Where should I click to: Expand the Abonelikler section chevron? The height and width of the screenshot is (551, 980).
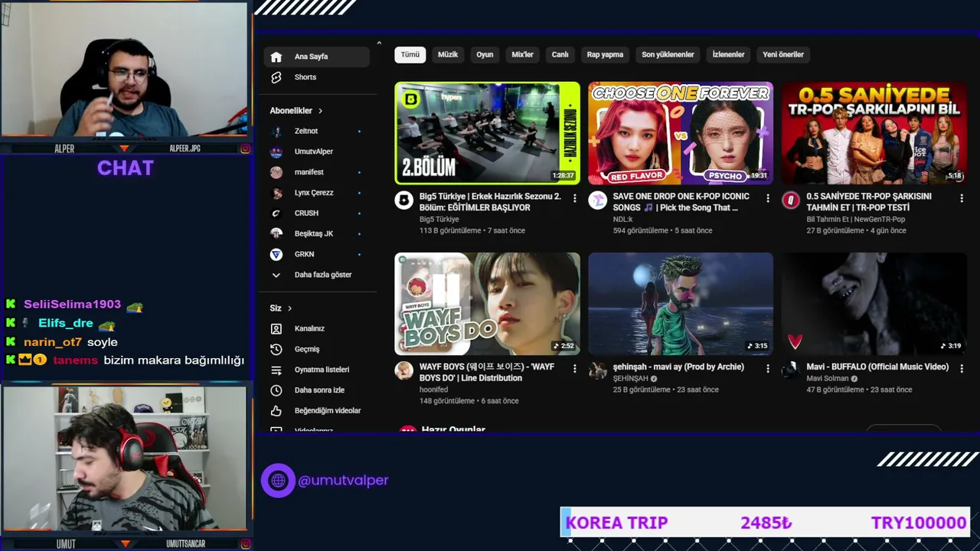tap(320, 111)
